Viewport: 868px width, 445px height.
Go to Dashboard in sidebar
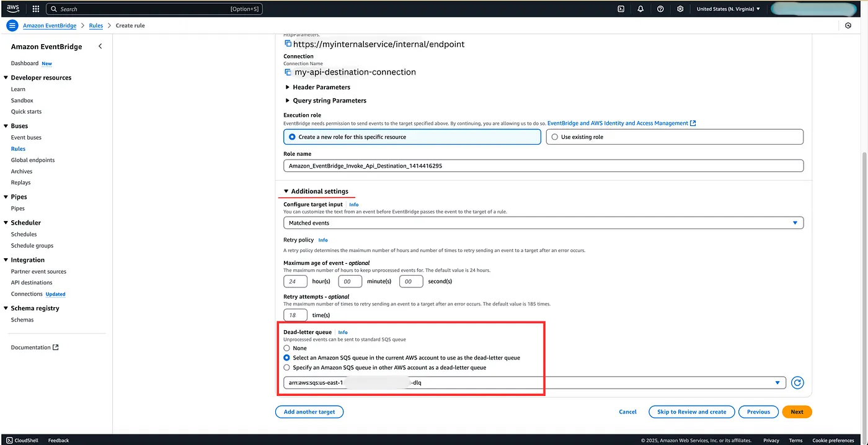pyautogui.click(x=25, y=63)
